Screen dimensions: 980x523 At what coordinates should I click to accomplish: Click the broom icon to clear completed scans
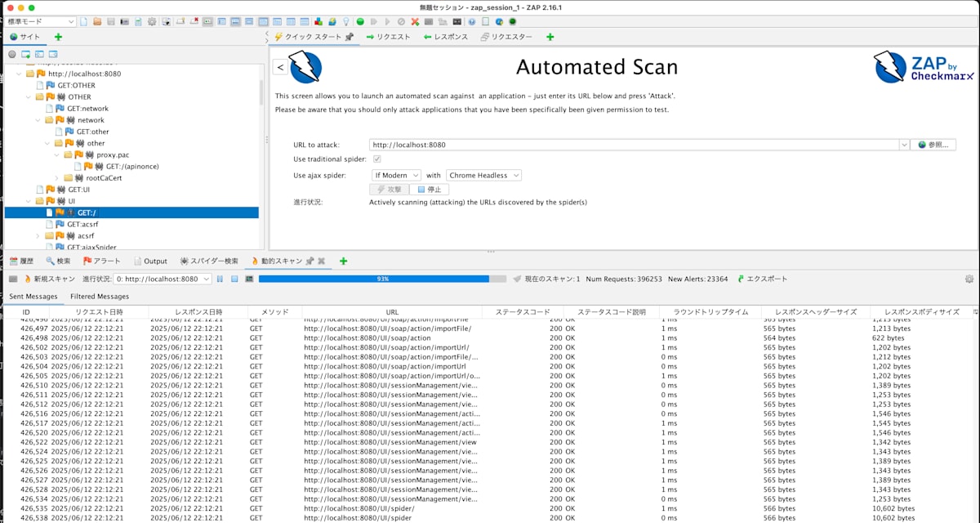click(x=517, y=279)
